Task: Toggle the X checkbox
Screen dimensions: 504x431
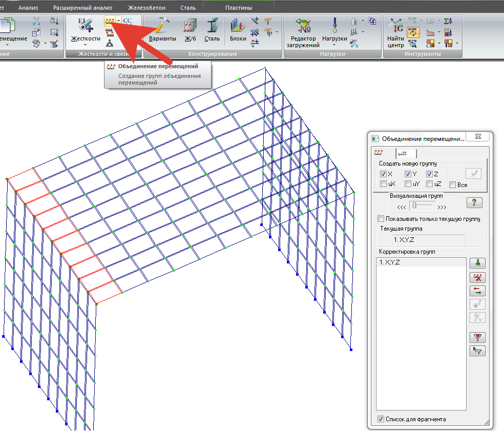Action: pos(383,174)
